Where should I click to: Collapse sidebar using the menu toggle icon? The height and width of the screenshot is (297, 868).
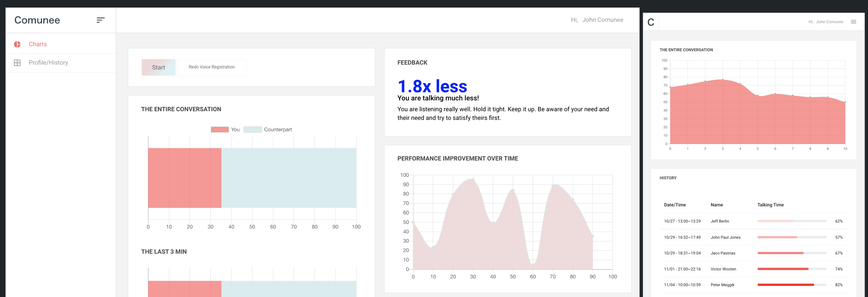(x=100, y=20)
